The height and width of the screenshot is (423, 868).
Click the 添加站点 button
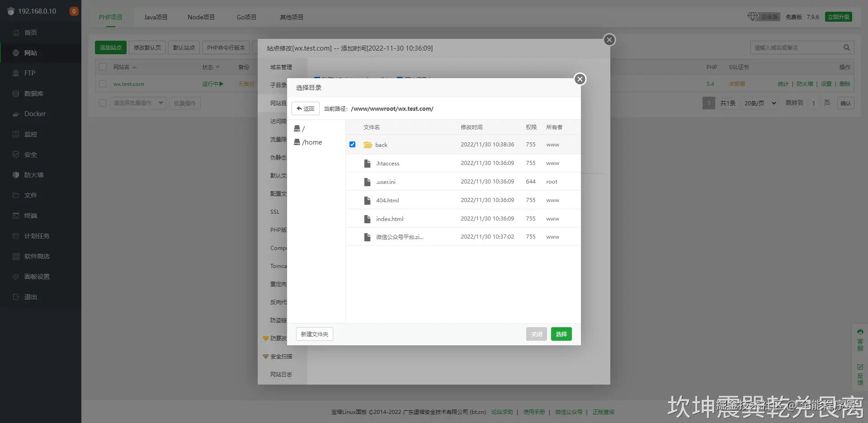click(x=111, y=47)
